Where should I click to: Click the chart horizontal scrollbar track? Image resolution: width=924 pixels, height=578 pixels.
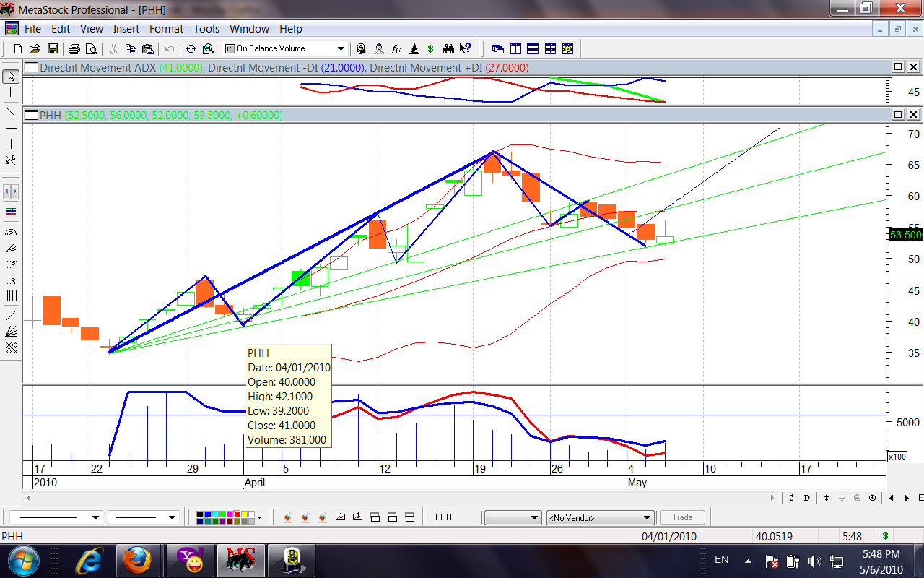tap(401, 498)
